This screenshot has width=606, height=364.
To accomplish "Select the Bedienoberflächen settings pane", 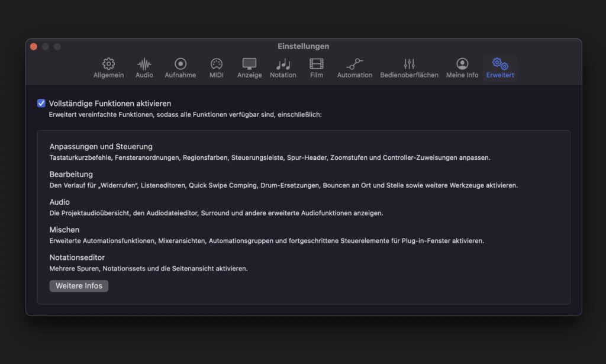I will (410, 68).
